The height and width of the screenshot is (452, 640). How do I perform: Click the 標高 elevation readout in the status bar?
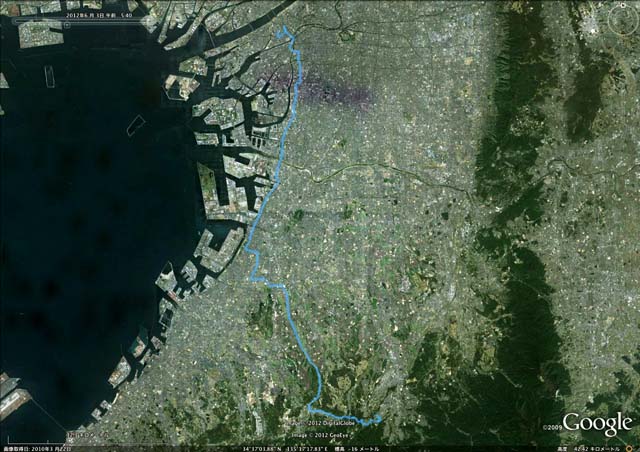[x=354, y=449]
